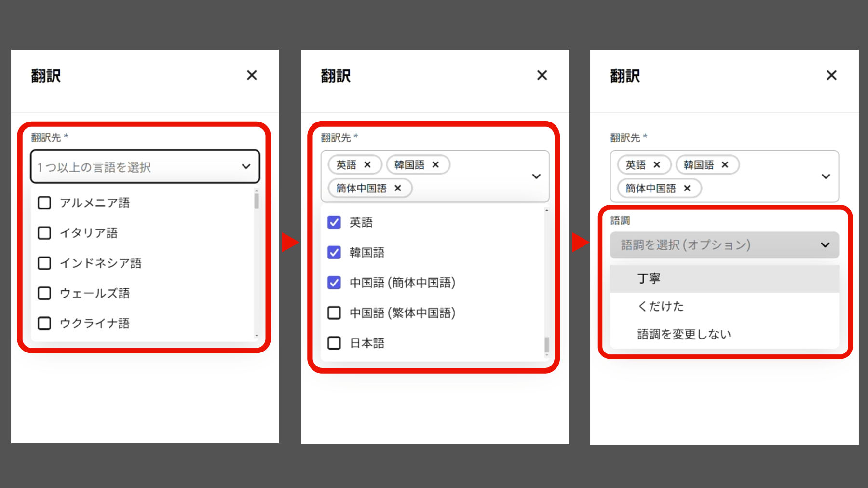Screen dimensions: 868x488
Task: Uncheck the 韓国語 checkbox in the language list
Action: pyautogui.click(x=334, y=252)
